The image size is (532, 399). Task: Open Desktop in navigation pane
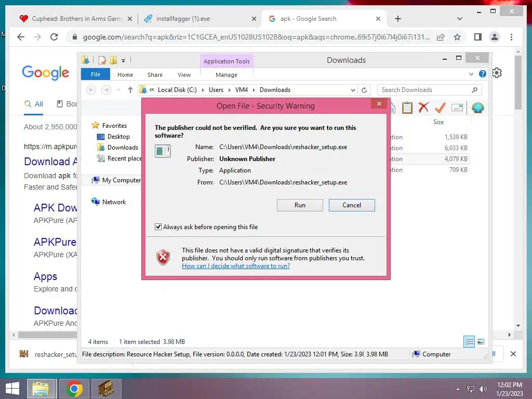(x=118, y=137)
